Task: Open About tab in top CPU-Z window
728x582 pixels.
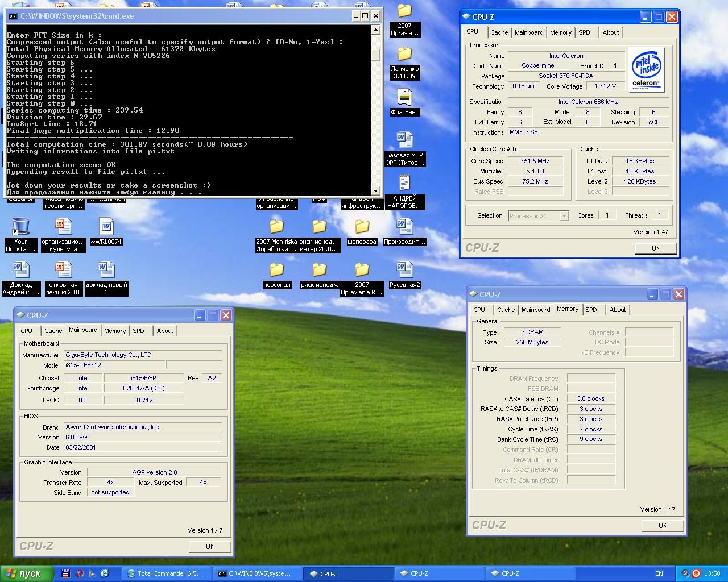Action: 611,32
